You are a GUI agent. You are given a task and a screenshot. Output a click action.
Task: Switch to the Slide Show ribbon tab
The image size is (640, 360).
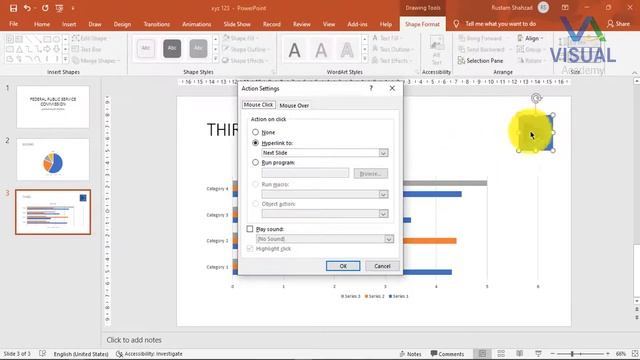237,24
